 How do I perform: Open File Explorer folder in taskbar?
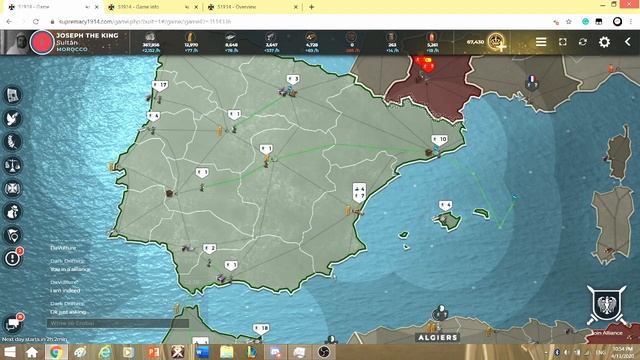(x=227, y=352)
